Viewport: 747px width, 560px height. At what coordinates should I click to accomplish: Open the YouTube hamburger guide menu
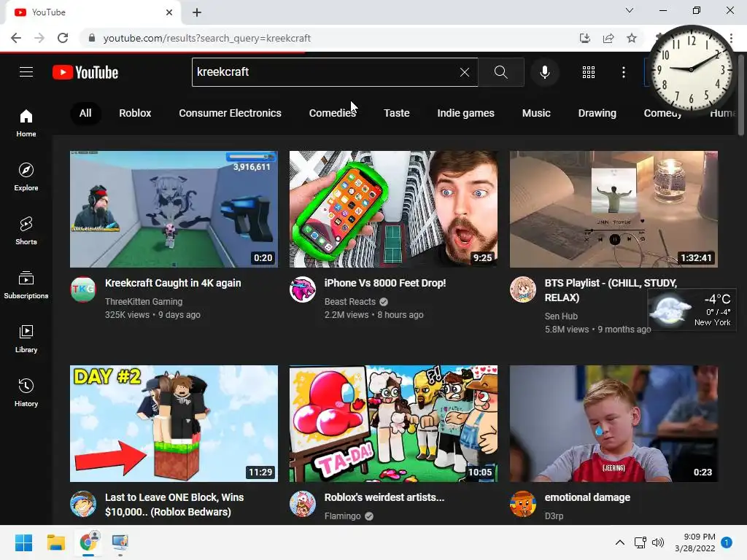coord(26,72)
